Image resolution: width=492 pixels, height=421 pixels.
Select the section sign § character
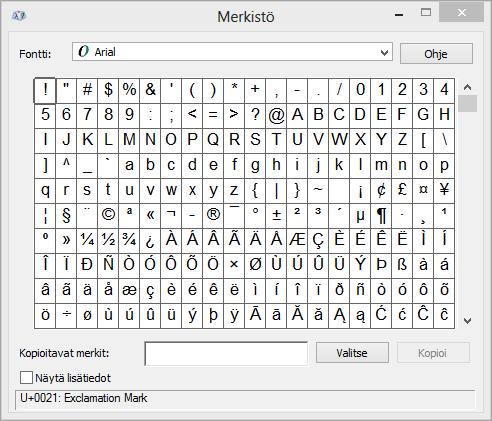click(66, 216)
